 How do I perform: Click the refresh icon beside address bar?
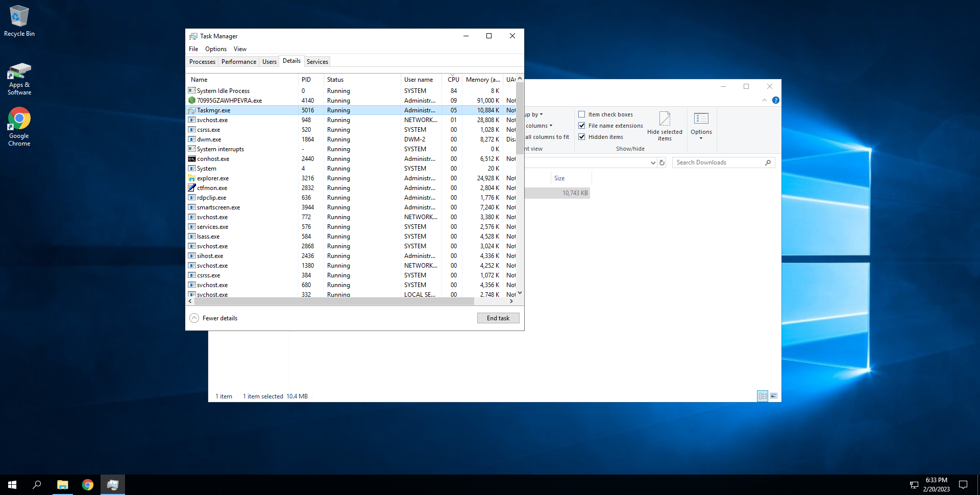[x=662, y=162]
